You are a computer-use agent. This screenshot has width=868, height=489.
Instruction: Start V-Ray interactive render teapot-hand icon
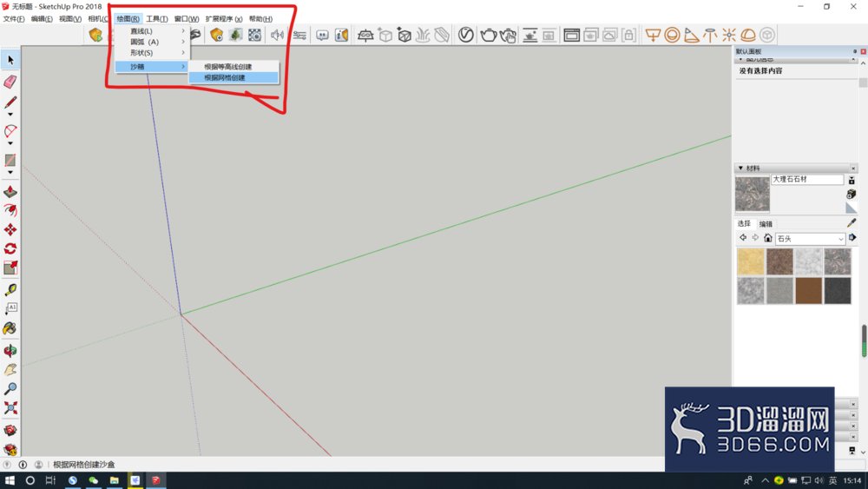pos(508,36)
